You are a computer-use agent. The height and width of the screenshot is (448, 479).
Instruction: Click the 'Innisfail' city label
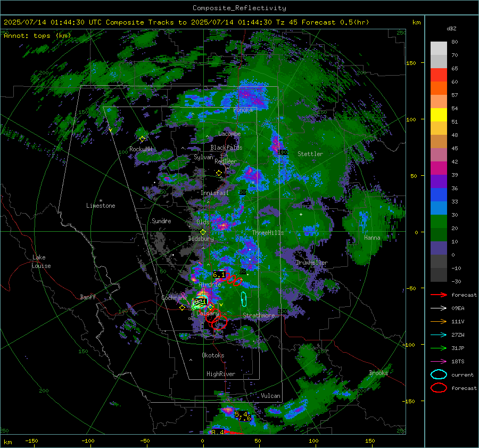214,193
